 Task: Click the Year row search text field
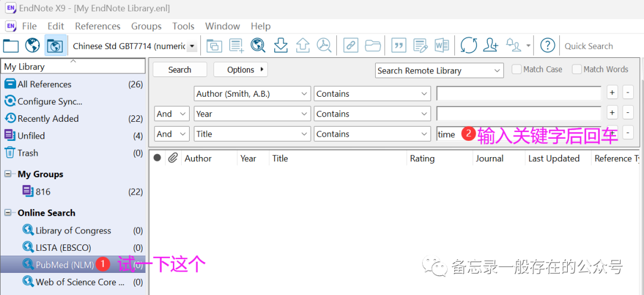(x=519, y=114)
